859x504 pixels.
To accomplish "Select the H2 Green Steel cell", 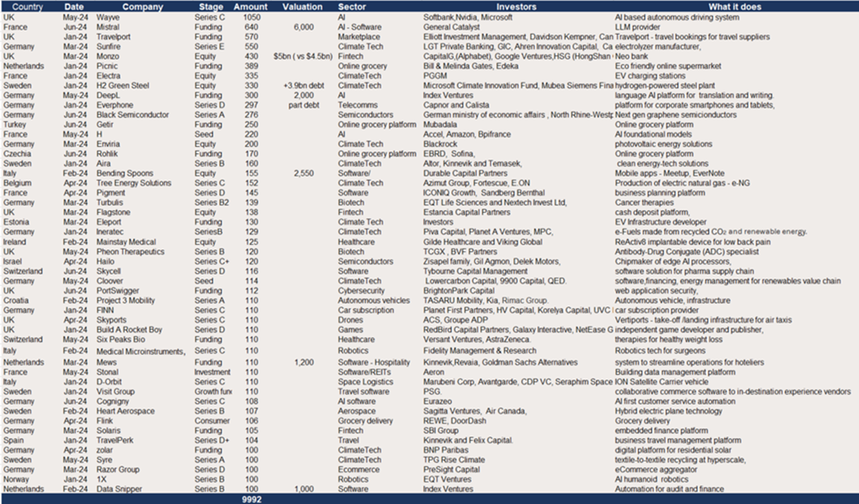I will (122, 86).
